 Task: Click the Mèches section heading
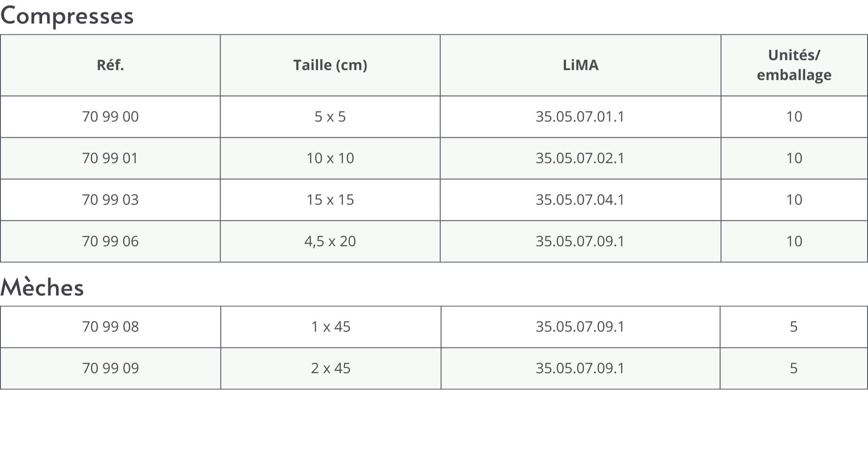click(x=42, y=287)
